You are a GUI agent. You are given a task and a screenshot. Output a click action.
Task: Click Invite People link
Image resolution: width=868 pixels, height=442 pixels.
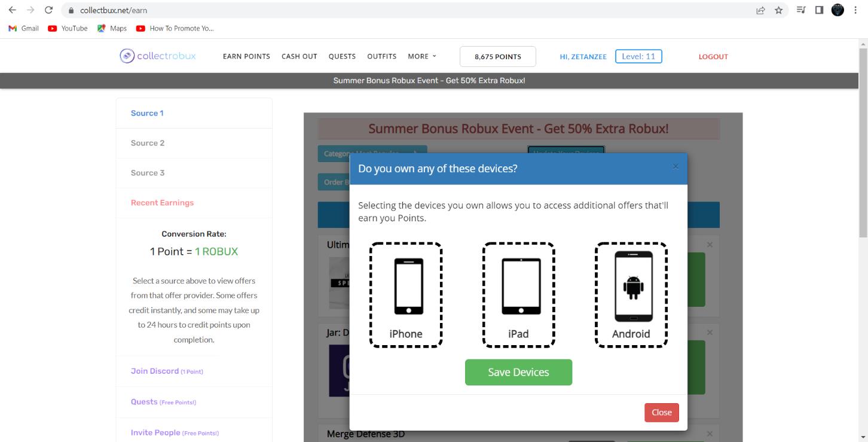(175, 432)
